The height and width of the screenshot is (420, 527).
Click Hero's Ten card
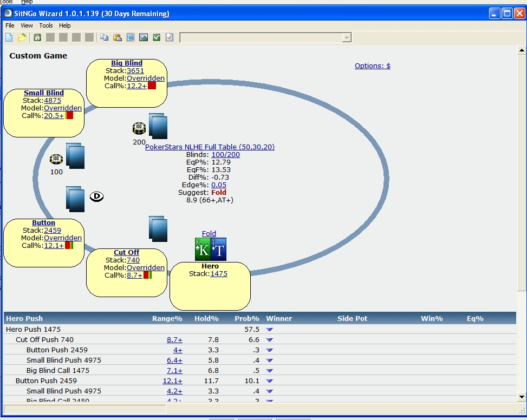219,249
